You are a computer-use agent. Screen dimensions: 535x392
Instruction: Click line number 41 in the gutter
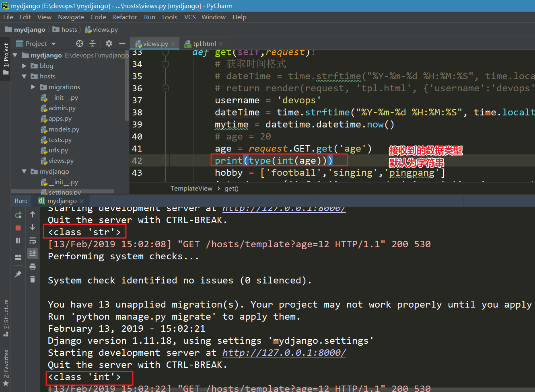[137, 148]
